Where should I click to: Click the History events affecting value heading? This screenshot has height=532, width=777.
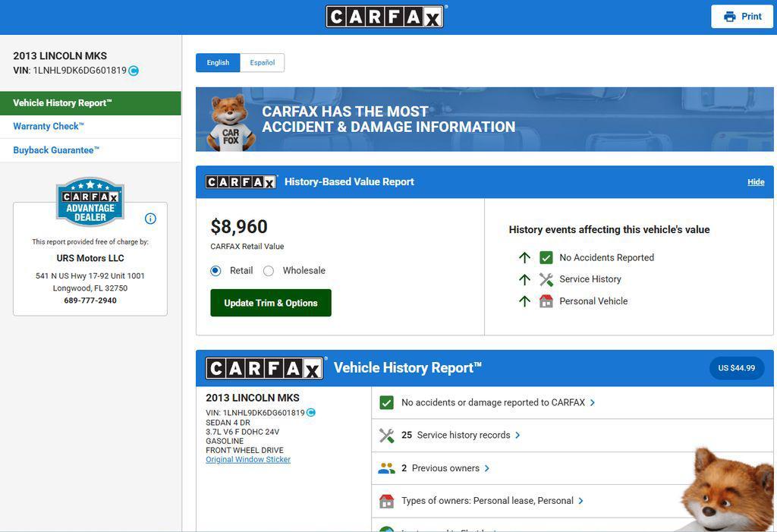pyautogui.click(x=609, y=230)
